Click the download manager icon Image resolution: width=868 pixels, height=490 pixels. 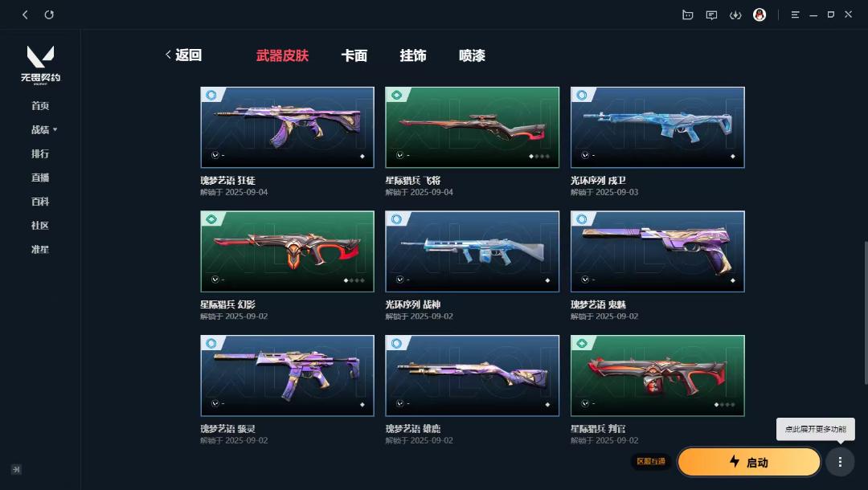point(735,15)
